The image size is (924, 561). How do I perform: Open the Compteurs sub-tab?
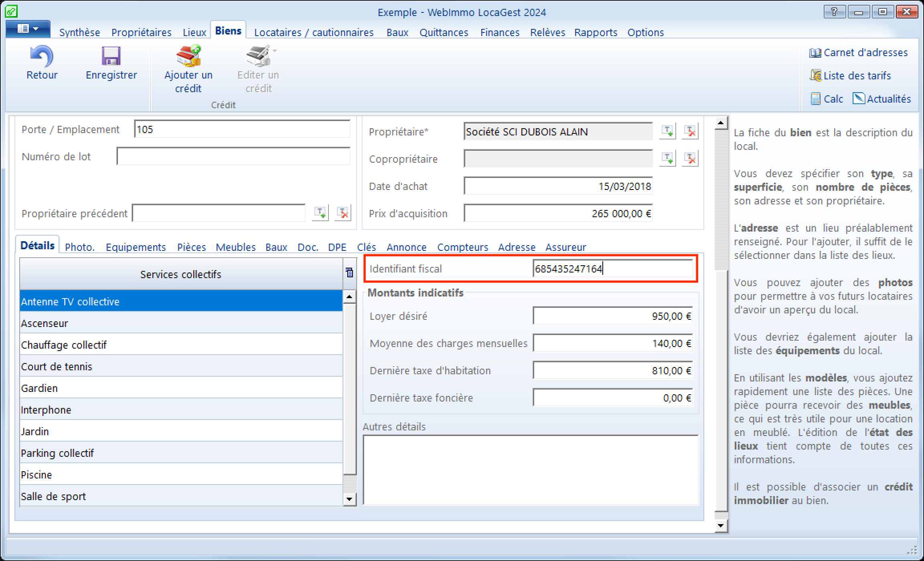coord(462,247)
